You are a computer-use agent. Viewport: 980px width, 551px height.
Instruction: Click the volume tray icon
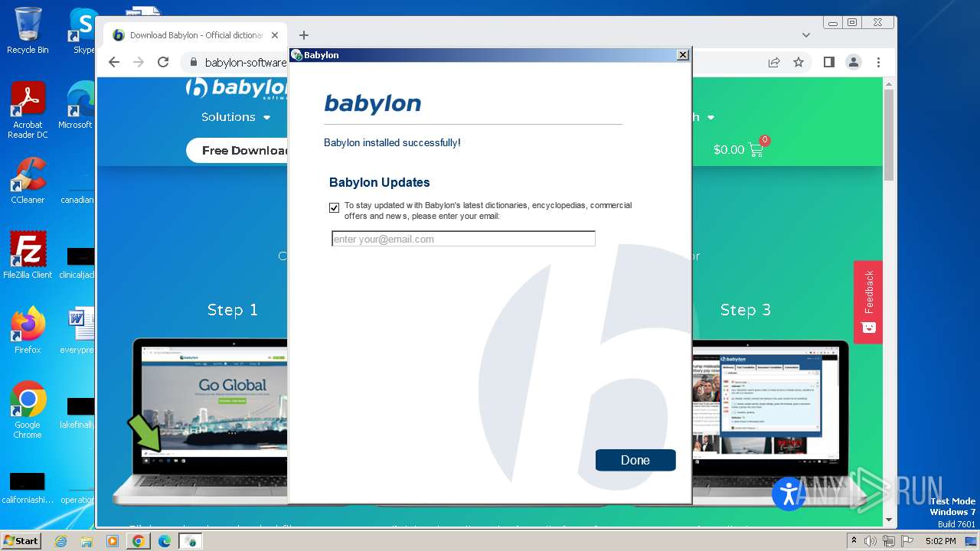(x=871, y=541)
